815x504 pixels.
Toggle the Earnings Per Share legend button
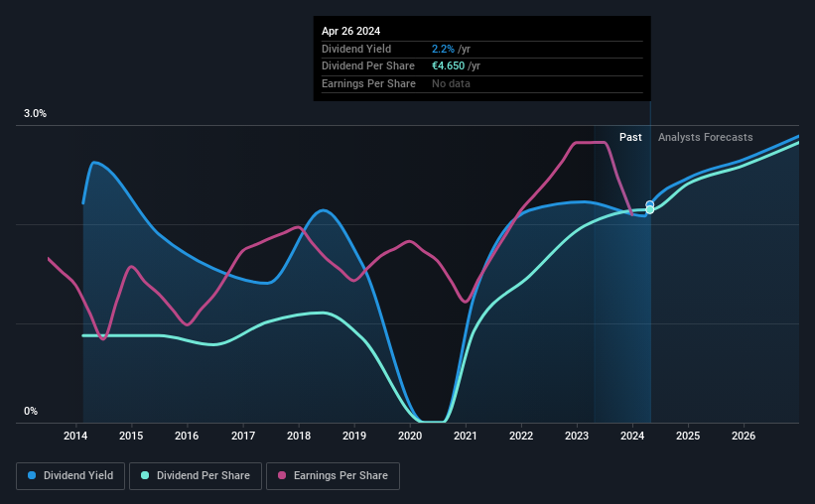pos(333,476)
